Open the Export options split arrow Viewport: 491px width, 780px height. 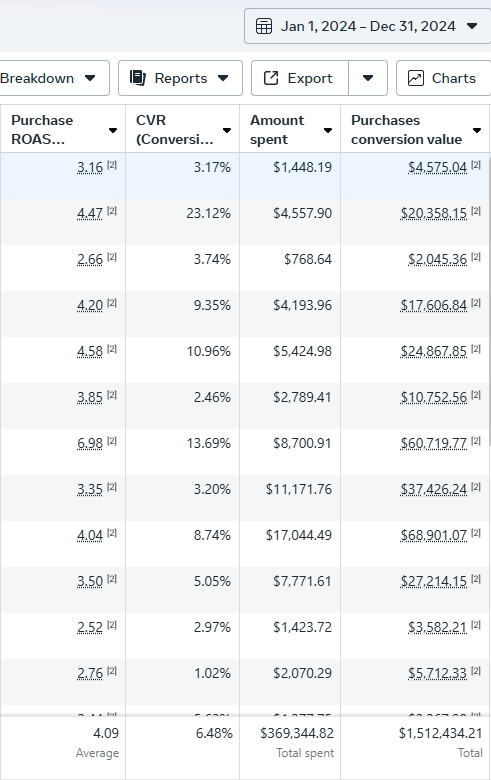[368, 78]
